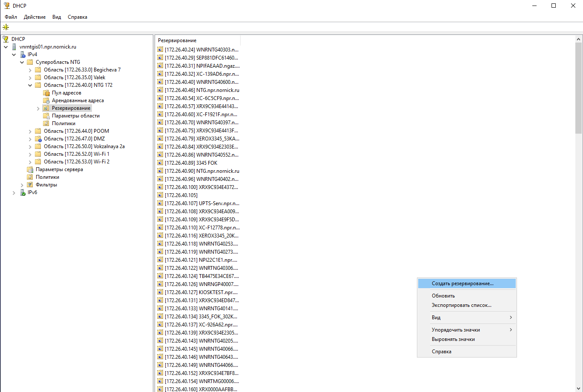
Task: Open the Арендованные адреса icon
Action: (x=46, y=100)
